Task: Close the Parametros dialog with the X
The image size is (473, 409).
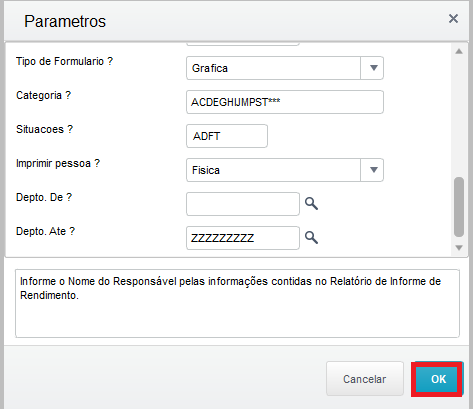Action: [x=453, y=19]
